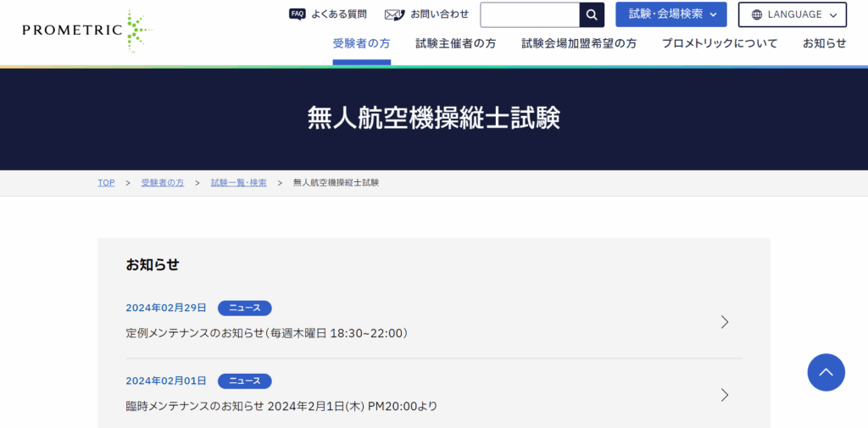Open the 試験・会場検索 dropdown

pyautogui.click(x=670, y=14)
